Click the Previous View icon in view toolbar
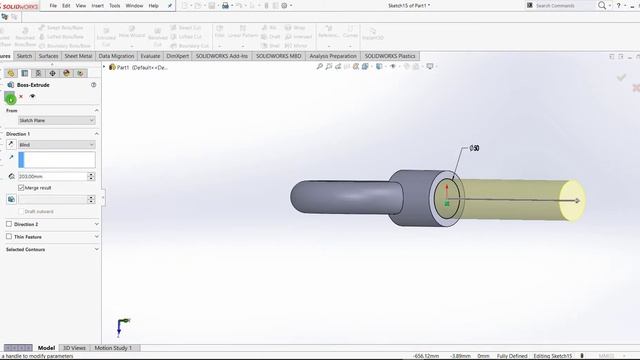640x360 pixels. 338,67
